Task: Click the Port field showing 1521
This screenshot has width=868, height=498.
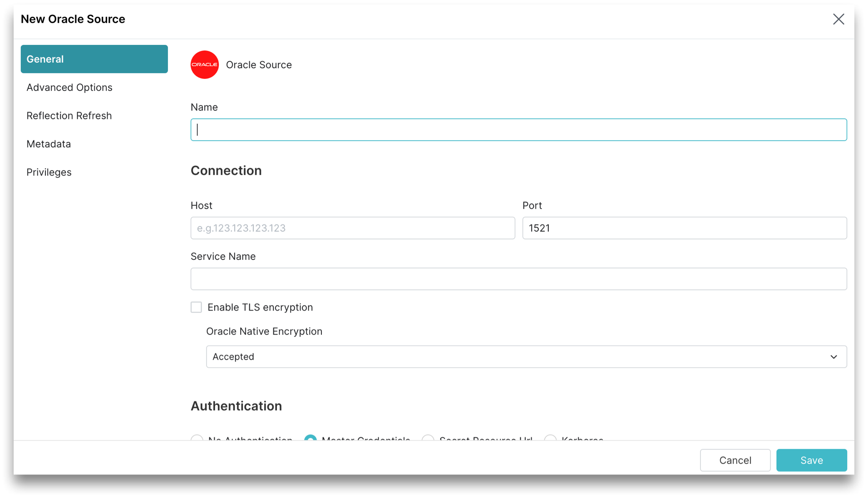Action: tap(685, 228)
